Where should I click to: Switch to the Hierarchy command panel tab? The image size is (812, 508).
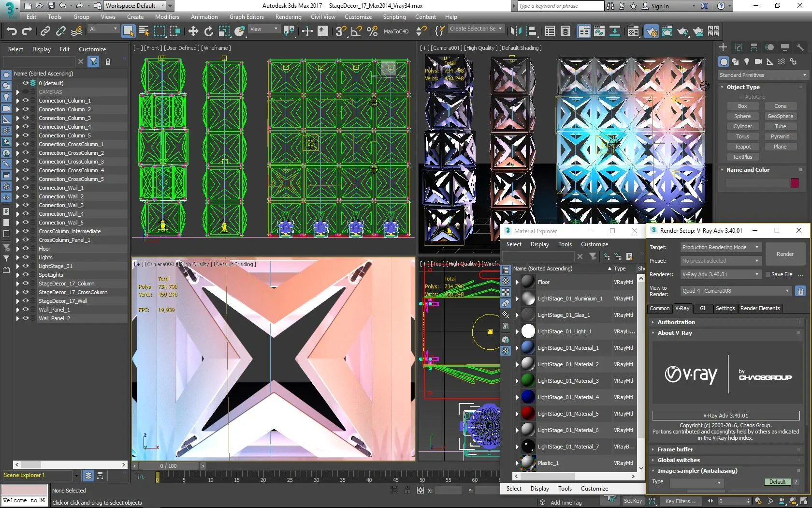(x=754, y=47)
